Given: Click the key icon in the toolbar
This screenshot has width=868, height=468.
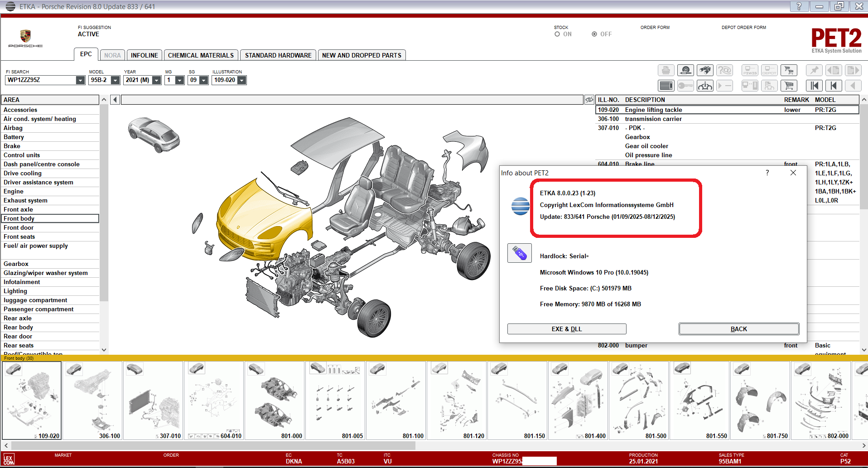Looking at the screenshot, I should tap(685, 86).
